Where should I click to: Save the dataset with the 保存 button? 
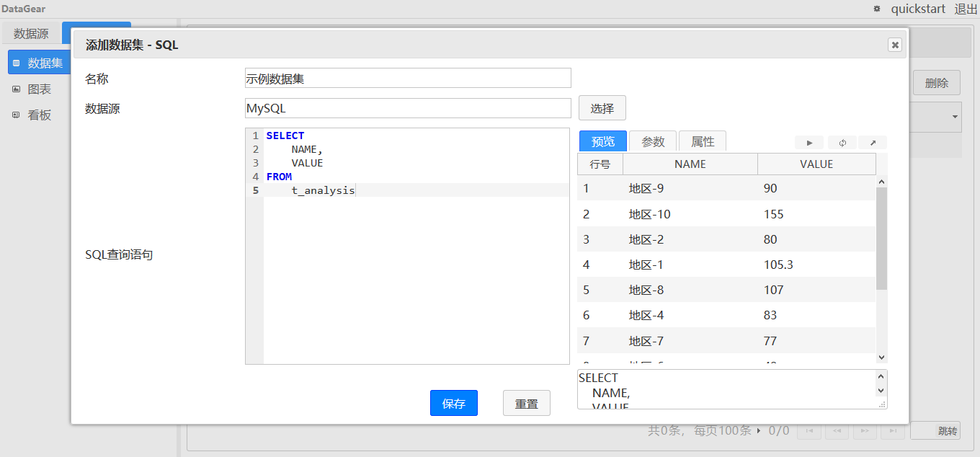coord(453,403)
